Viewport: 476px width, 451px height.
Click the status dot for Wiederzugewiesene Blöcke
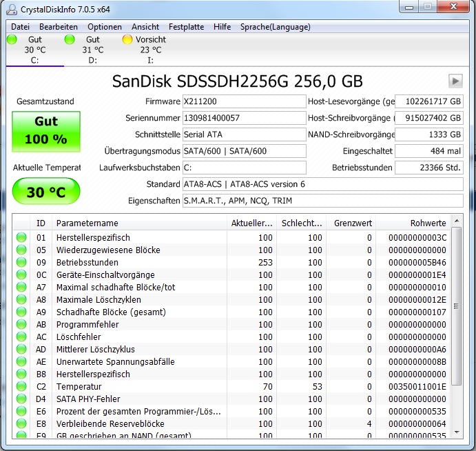[21, 250]
